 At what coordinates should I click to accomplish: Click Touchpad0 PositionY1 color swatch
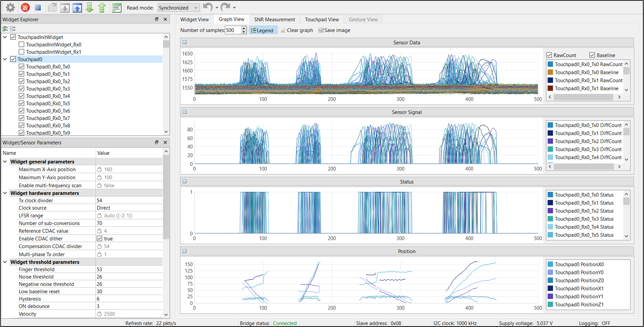(x=550, y=296)
